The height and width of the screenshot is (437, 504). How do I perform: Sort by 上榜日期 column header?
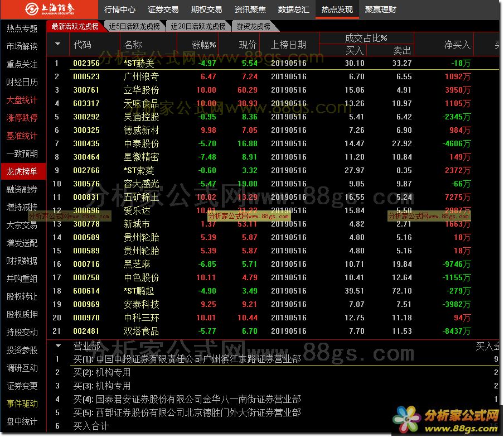pos(288,45)
